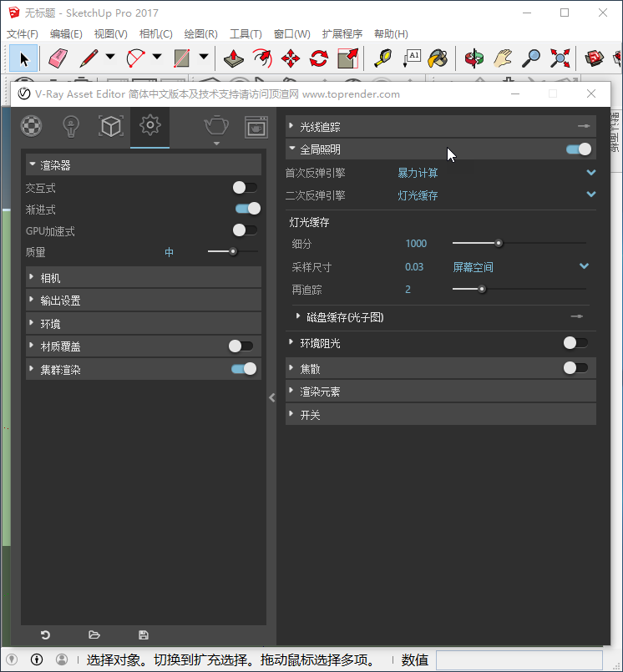Open dropdown arrow below the teapot render icon

click(216, 144)
